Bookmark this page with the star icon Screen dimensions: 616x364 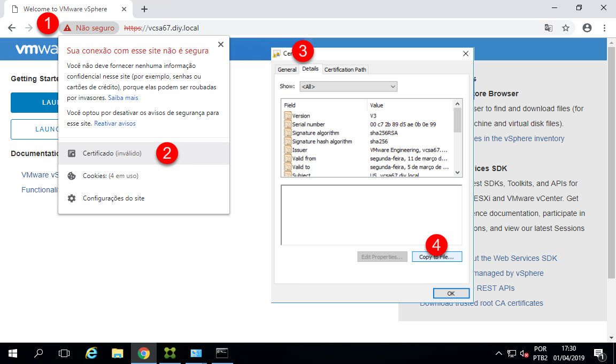coord(565,28)
